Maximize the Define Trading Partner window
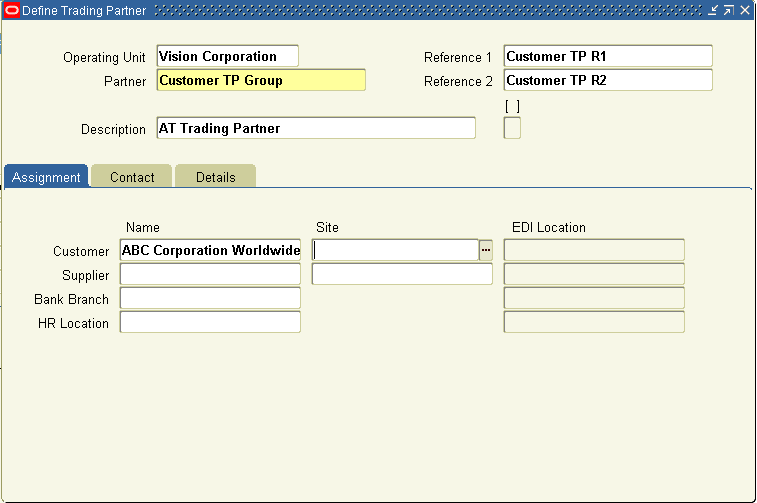This screenshot has width=757, height=503. (729, 10)
